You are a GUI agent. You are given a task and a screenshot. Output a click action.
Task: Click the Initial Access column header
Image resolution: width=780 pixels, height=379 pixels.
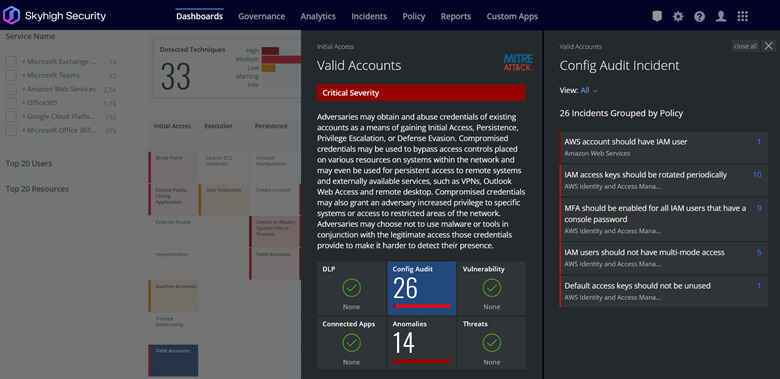coord(172,126)
